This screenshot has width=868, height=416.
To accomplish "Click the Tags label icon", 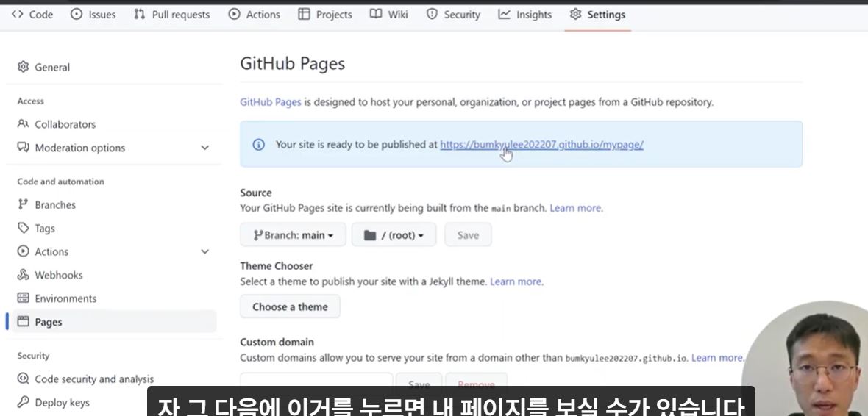I will (23, 228).
